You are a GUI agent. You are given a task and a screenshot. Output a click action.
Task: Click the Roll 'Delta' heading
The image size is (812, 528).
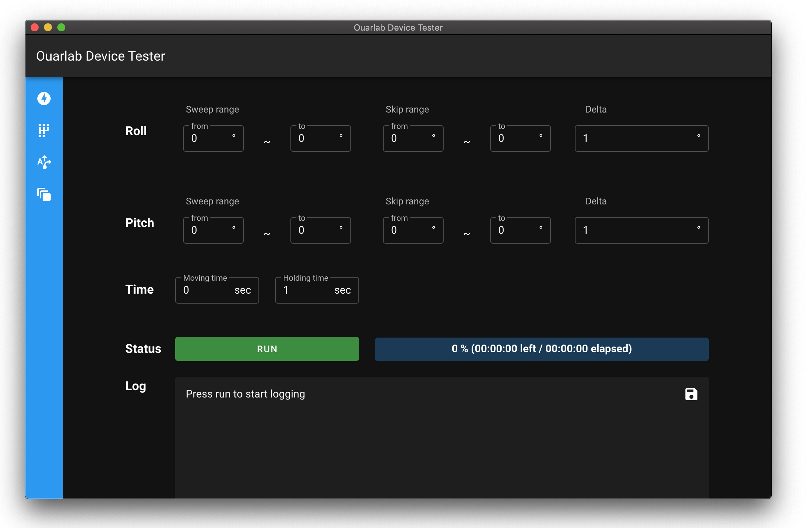pos(596,110)
